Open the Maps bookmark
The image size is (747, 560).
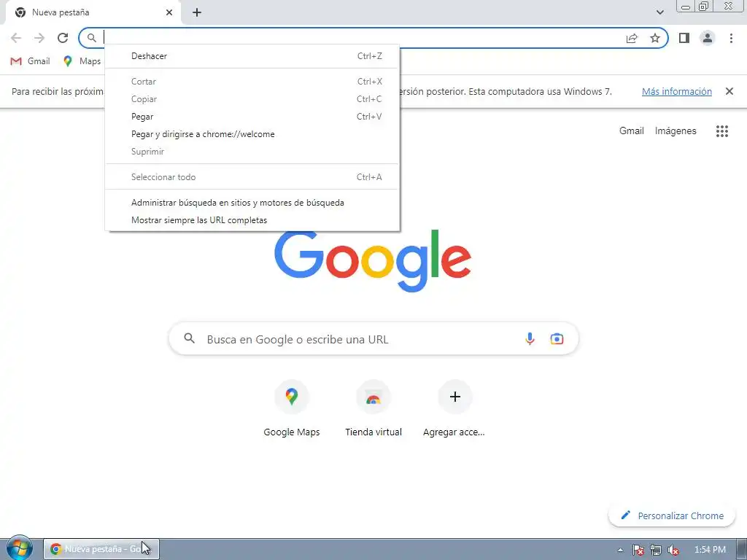82,61
